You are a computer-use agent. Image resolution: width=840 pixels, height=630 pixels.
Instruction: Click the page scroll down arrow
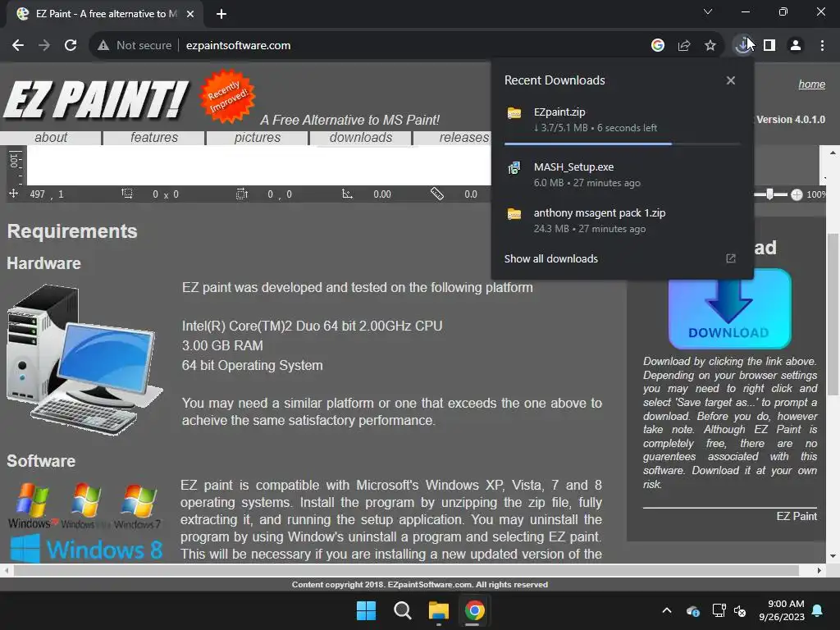click(833, 556)
